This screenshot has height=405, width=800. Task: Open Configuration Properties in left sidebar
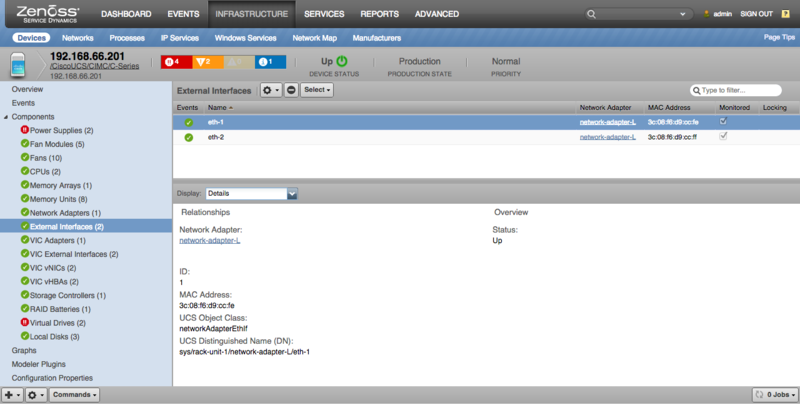tap(52, 378)
